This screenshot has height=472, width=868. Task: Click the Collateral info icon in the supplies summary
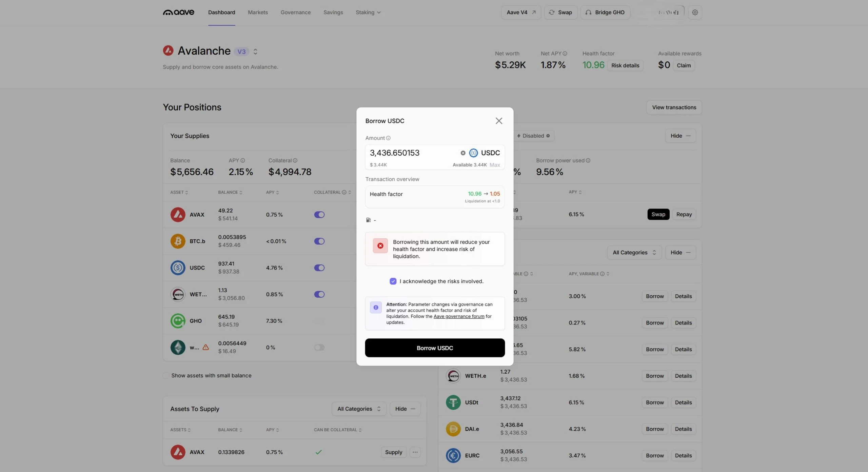295,160
